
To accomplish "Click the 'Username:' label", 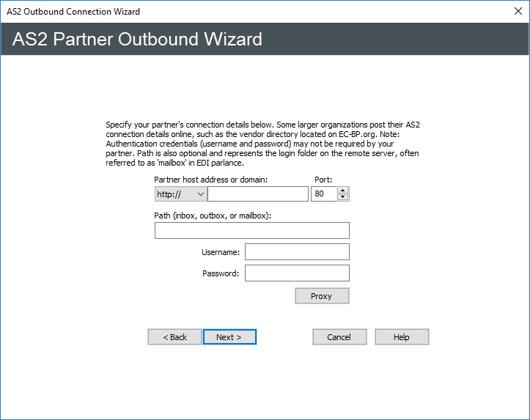I will [x=221, y=252].
